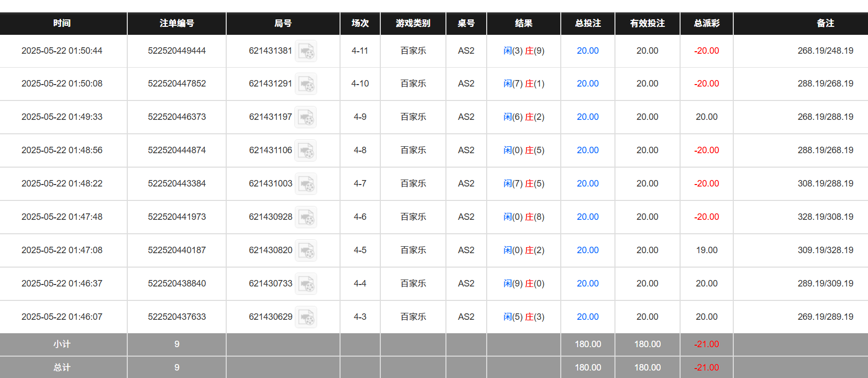Click the 注单编号 column header

[176, 23]
